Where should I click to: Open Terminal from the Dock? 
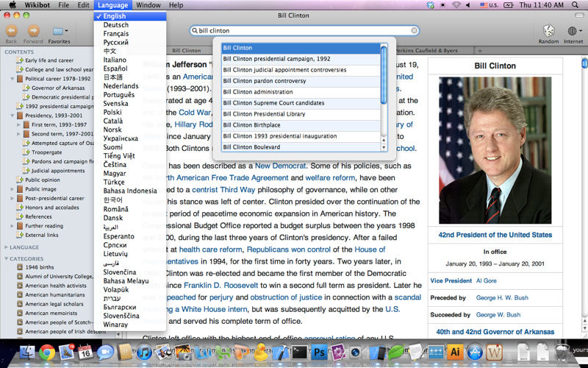point(300,353)
